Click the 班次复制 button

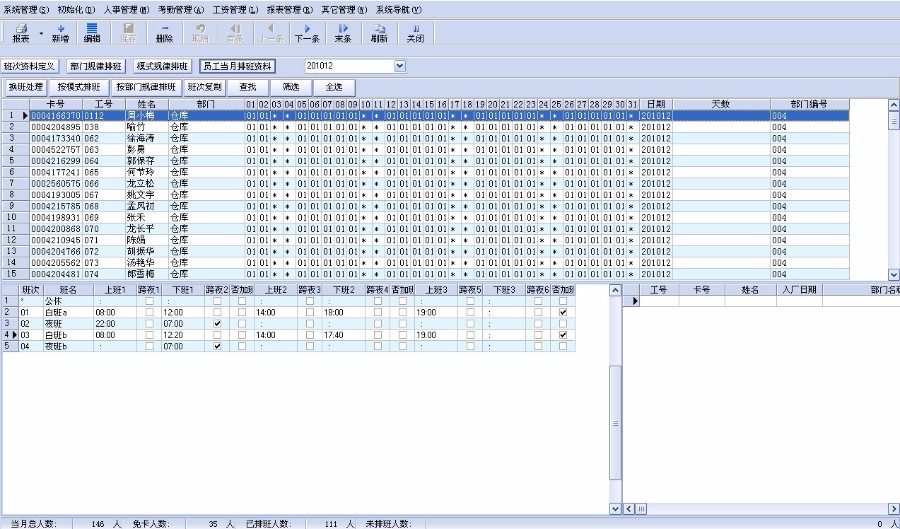click(x=204, y=88)
